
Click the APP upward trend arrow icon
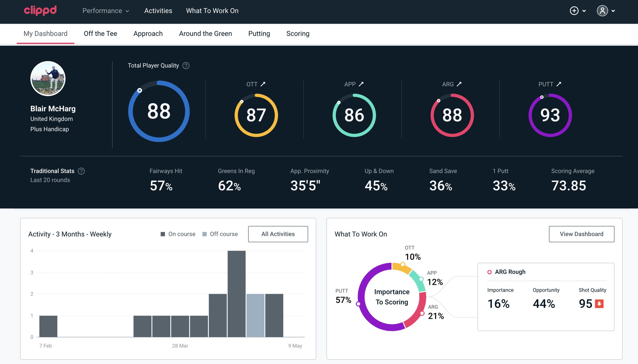pyautogui.click(x=361, y=84)
